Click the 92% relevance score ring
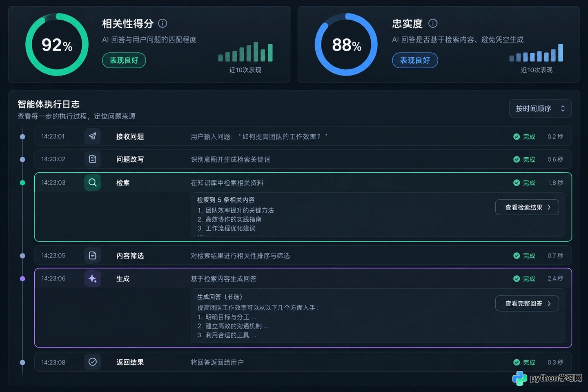Screen dimensions: 588x392 (57, 45)
